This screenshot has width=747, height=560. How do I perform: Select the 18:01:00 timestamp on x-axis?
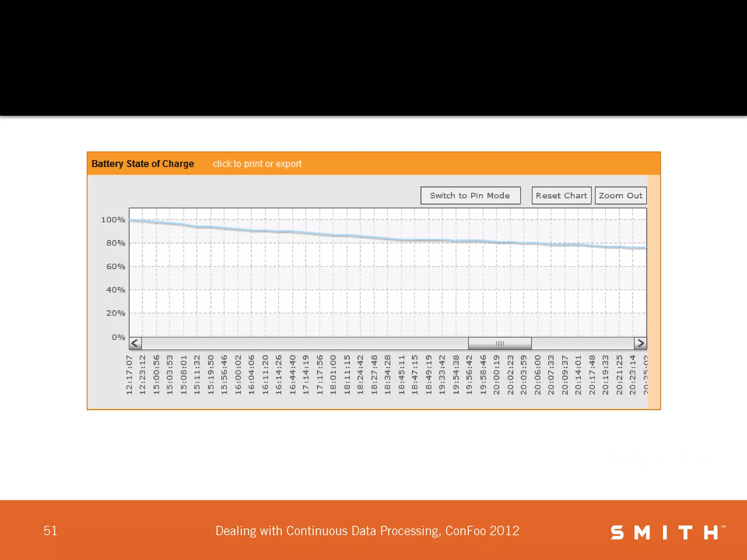[x=333, y=375]
